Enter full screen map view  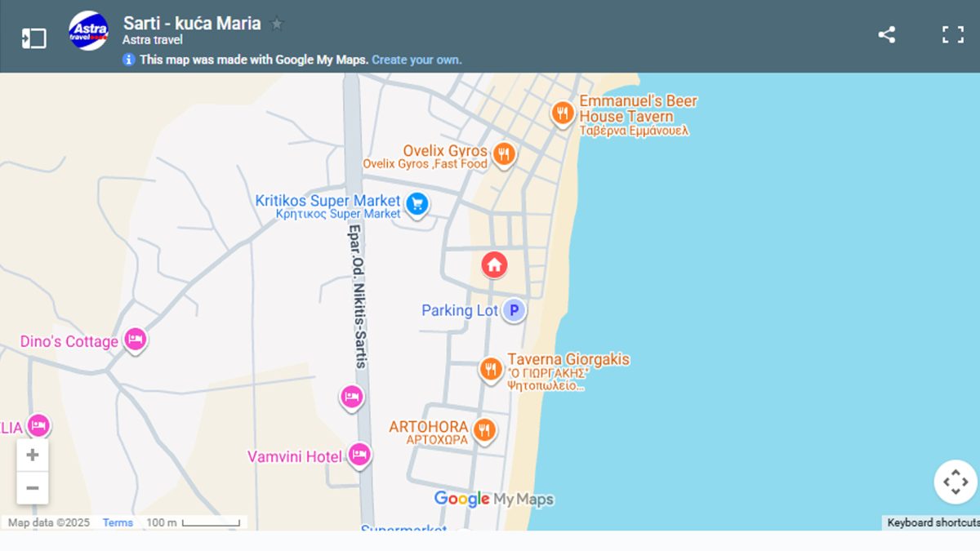click(952, 34)
